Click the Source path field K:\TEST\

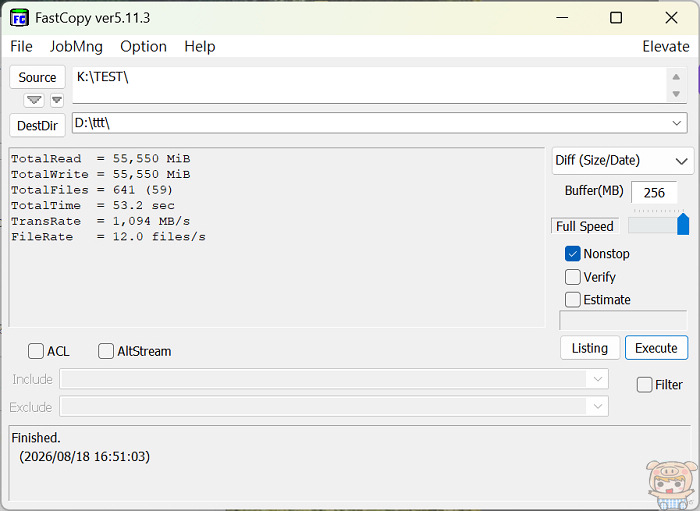coord(370,85)
